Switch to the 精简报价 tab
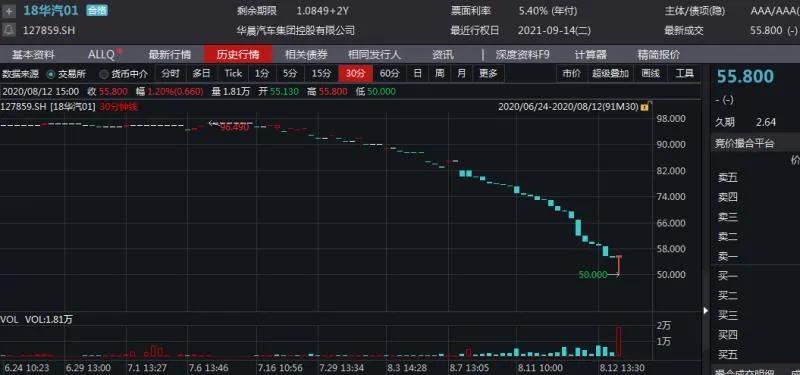Screen dimensions: 800x375 [658, 55]
